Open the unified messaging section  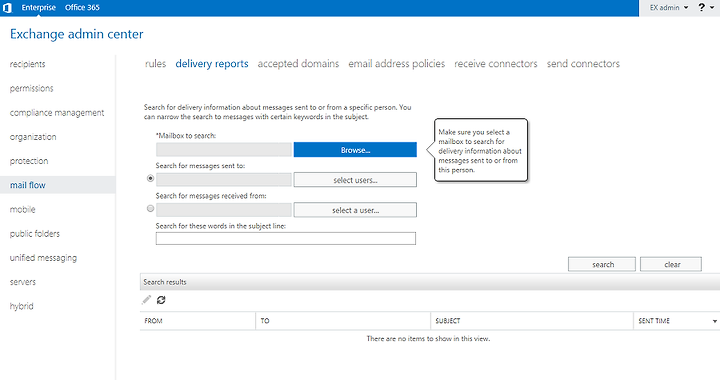tap(43, 258)
